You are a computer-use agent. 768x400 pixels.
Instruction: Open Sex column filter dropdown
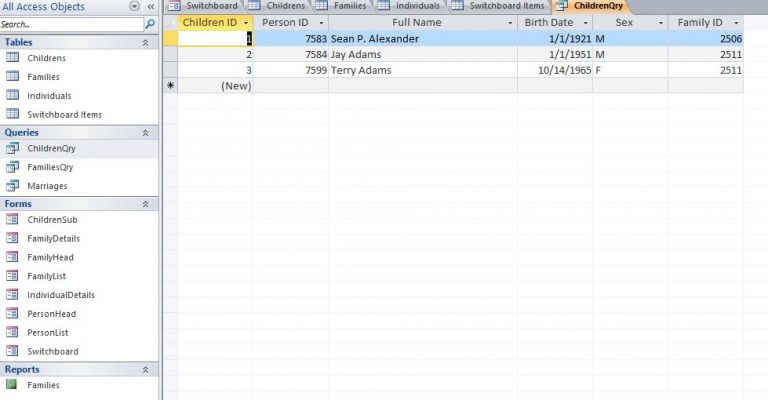point(661,23)
